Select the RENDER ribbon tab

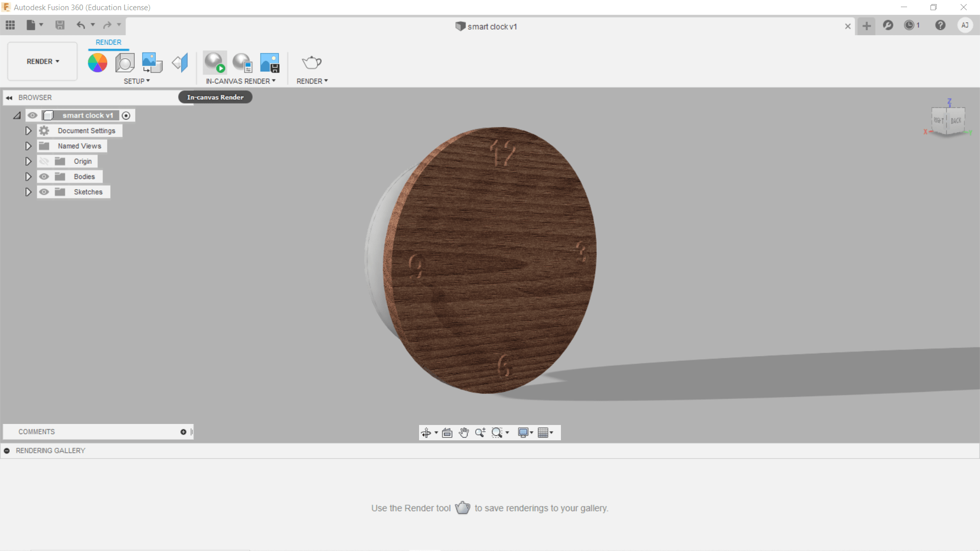pyautogui.click(x=108, y=42)
